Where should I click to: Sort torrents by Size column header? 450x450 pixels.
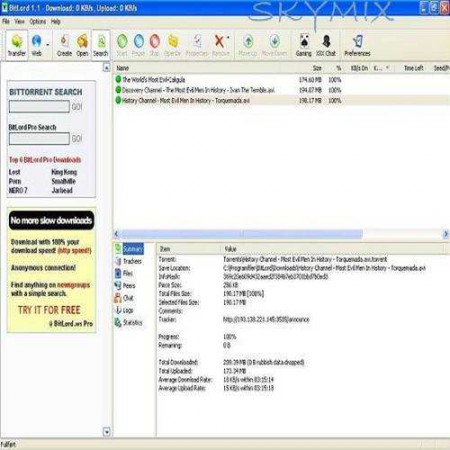(317, 68)
